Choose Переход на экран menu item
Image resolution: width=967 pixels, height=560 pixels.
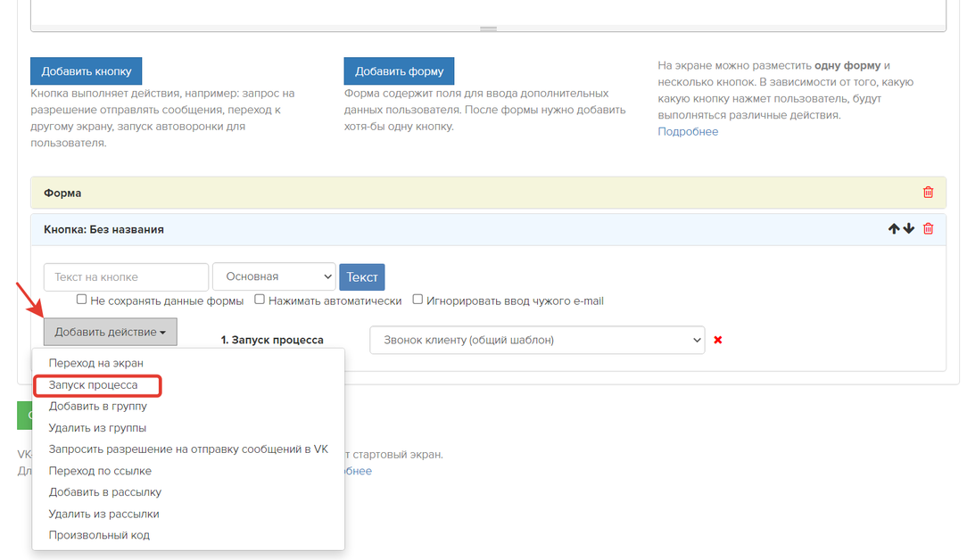96,363
